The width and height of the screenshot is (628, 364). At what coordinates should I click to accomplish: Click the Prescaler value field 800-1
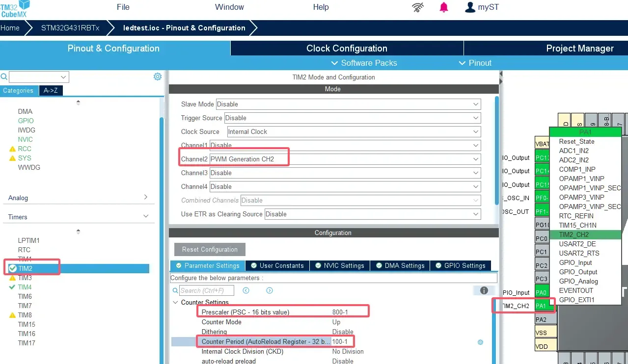[340, 312]
